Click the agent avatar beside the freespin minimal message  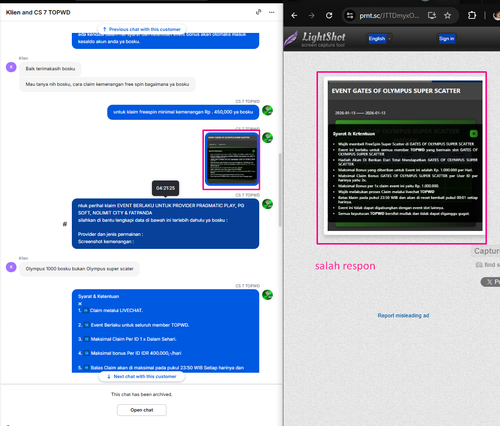[267, 110]
